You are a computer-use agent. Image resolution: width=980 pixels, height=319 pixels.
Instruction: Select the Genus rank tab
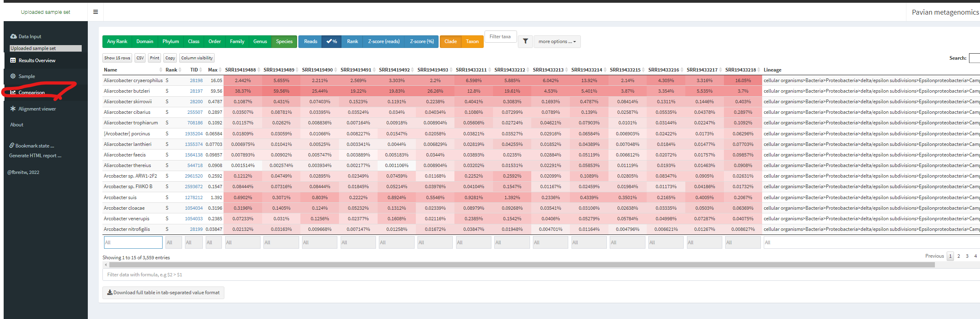point(260,41)
